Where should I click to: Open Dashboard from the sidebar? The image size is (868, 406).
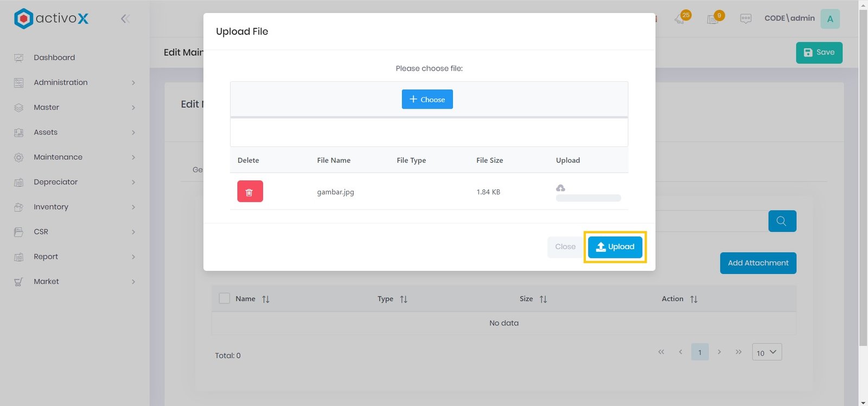tap(54, 58)
